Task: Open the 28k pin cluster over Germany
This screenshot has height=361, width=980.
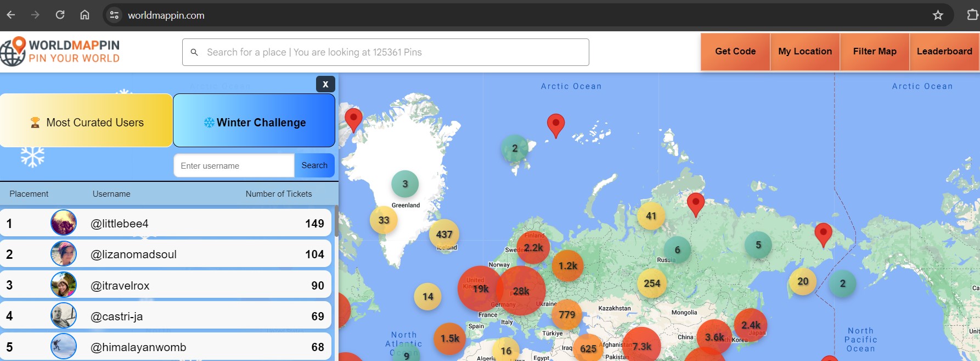Action: point(520,291)
